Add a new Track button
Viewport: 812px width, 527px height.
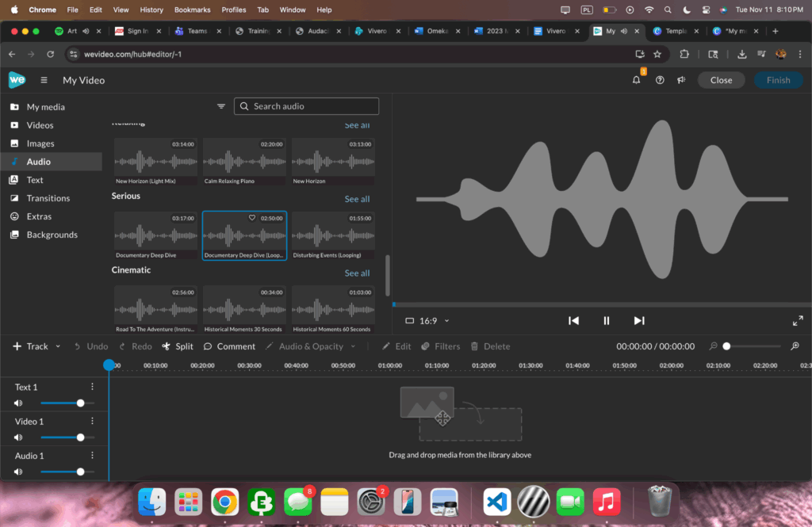click(x=30, y=346)
